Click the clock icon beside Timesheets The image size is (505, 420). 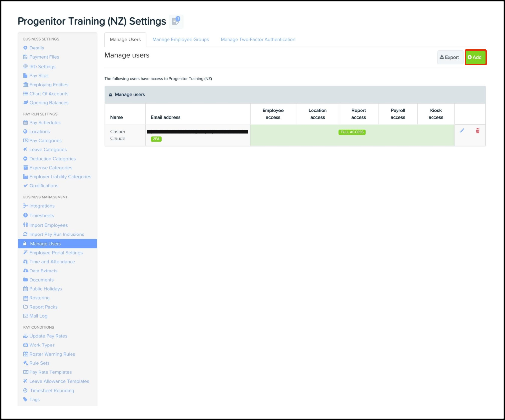tap(25, 215)
